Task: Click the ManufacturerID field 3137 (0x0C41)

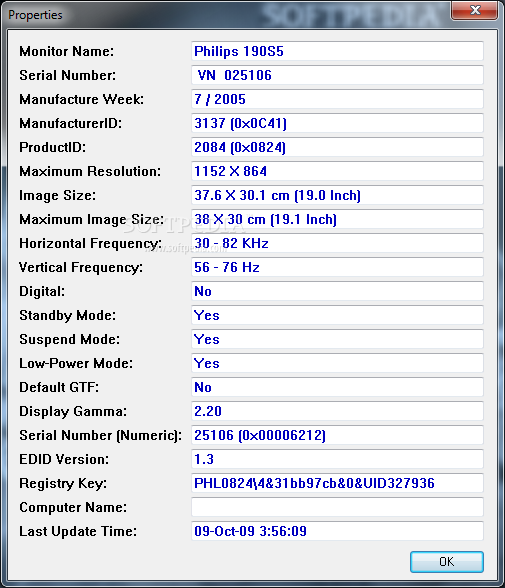Action: pos(337,123)
